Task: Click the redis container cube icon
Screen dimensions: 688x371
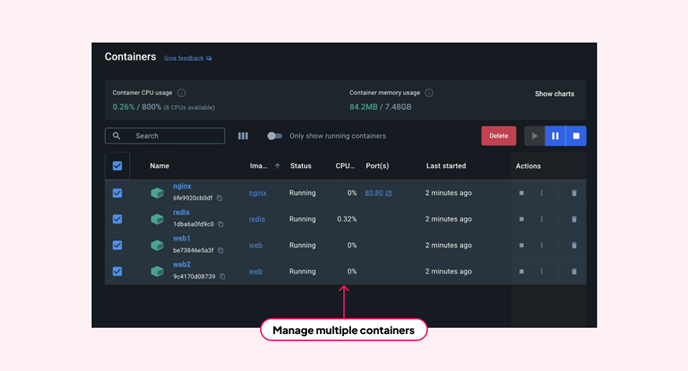Action: pyautogui.click(x=157, y=219)
